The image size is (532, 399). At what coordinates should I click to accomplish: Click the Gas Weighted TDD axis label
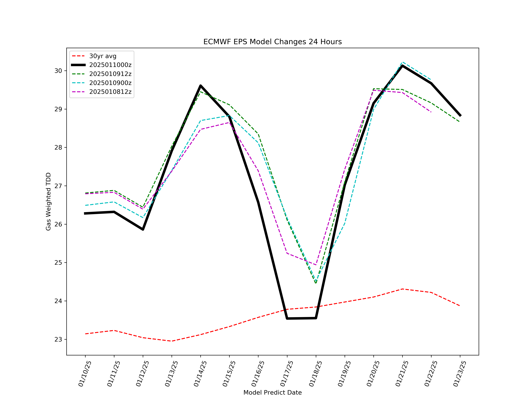[x=48, y=201]
